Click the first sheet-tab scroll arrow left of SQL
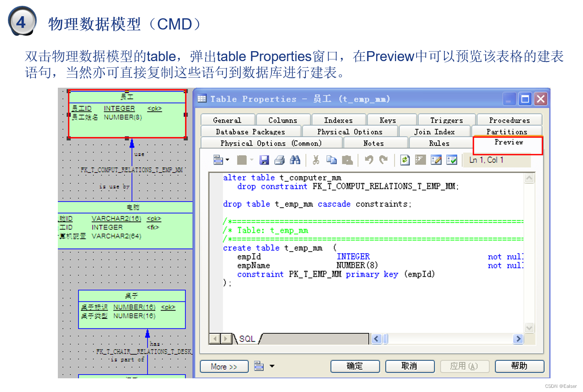 point(215,339)
